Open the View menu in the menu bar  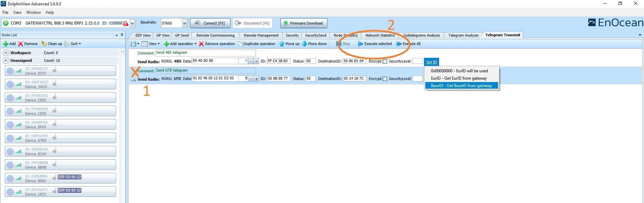pos(17,12)
